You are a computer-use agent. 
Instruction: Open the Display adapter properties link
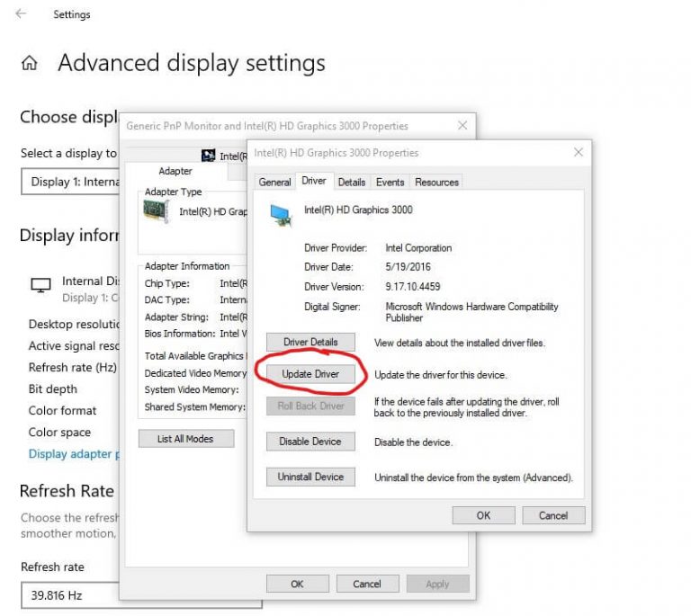[74, 454]
